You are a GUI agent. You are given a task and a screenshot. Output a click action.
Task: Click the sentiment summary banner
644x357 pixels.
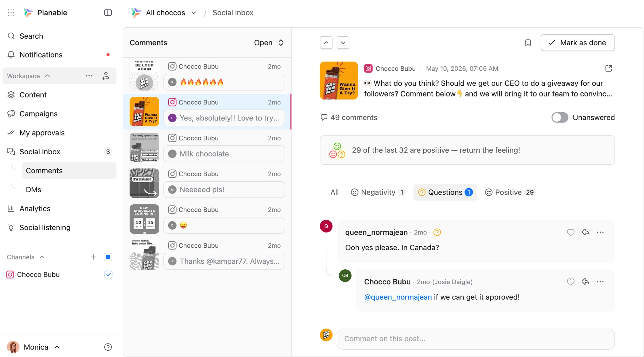(x=467, y=150)
